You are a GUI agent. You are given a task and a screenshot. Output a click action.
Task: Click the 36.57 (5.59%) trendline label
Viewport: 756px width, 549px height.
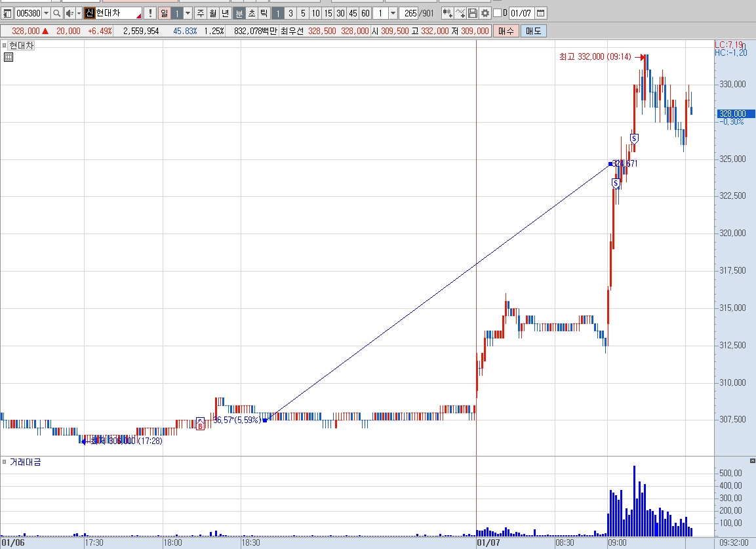point(237,420)
